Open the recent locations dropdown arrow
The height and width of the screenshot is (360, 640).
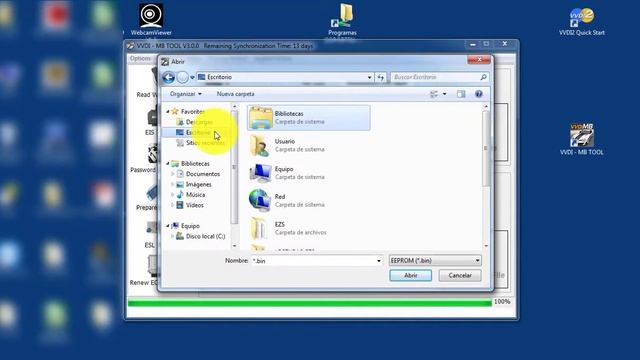click(x=192, y=77)
